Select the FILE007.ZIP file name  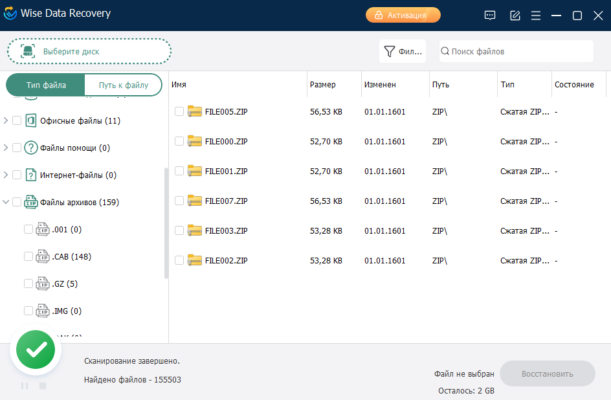[226, 201]
